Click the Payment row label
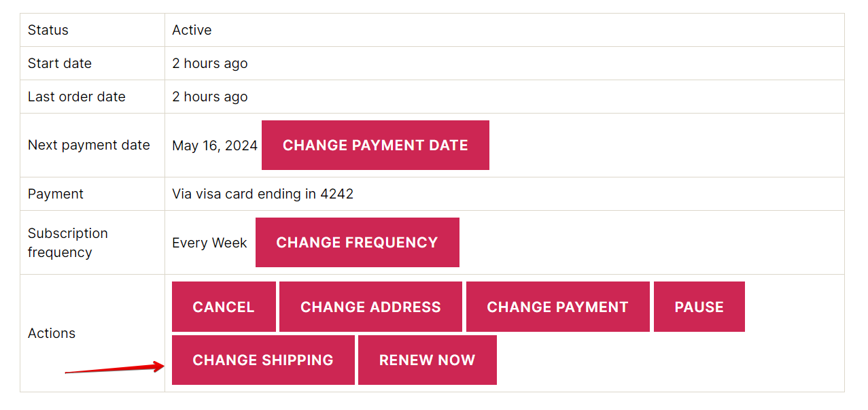Viewport: 868px width, 410px height. (x=56, y=194)
